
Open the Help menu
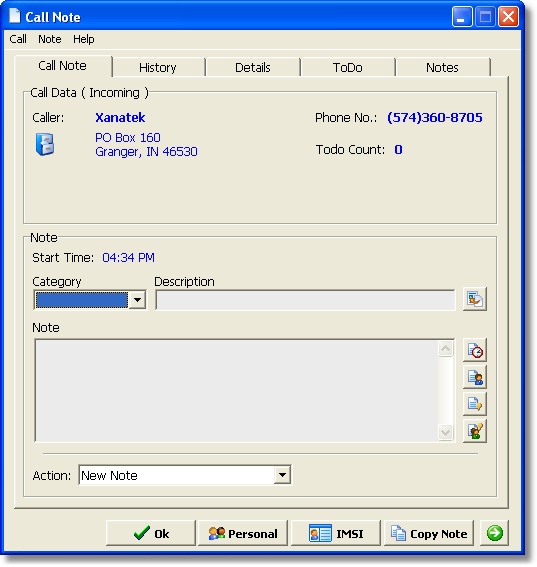[x=84, y=39]
